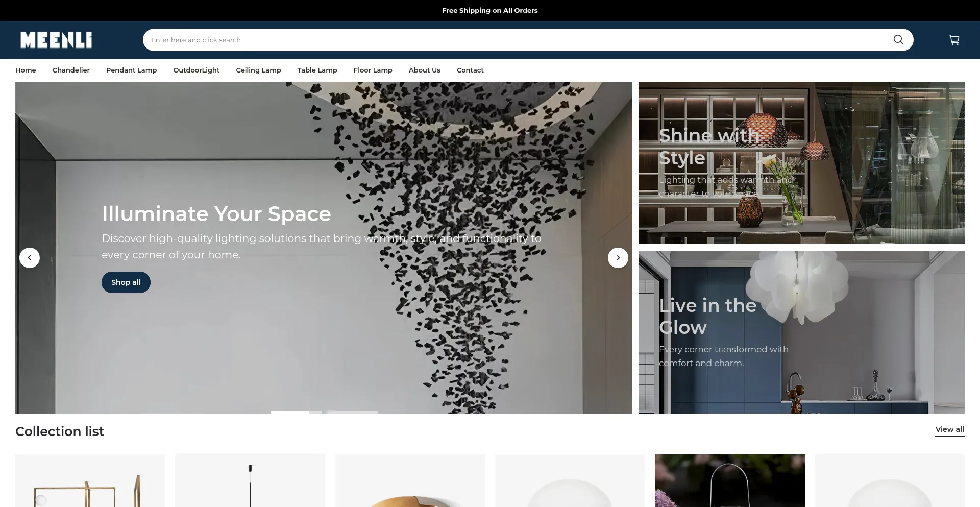Select OutdoorLight in navigation
Image resolution: width=980 pixels, height=507 pixels.
tap(196, 70)
